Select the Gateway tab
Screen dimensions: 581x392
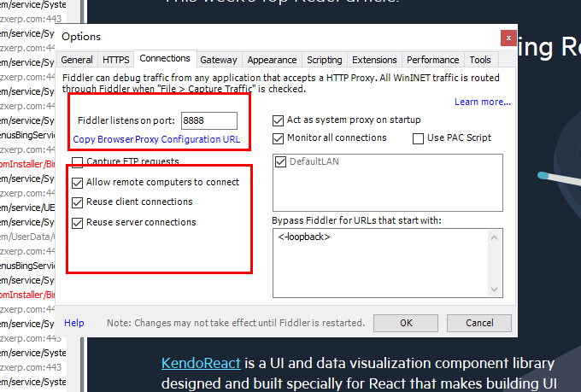click(x=218, y=60)
